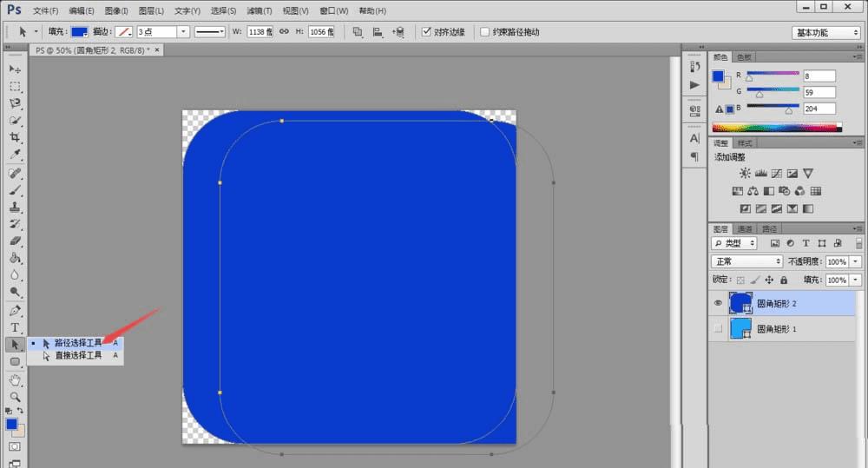The width and height of the screenshot is (868, 468).
Task: Select the Lasso tool
Action: 15,103
